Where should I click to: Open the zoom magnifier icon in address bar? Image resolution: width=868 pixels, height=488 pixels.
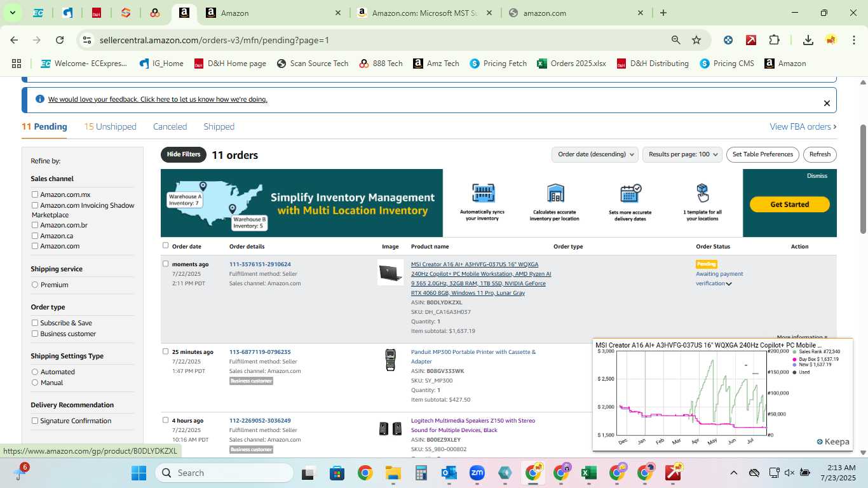click(676, 40)
